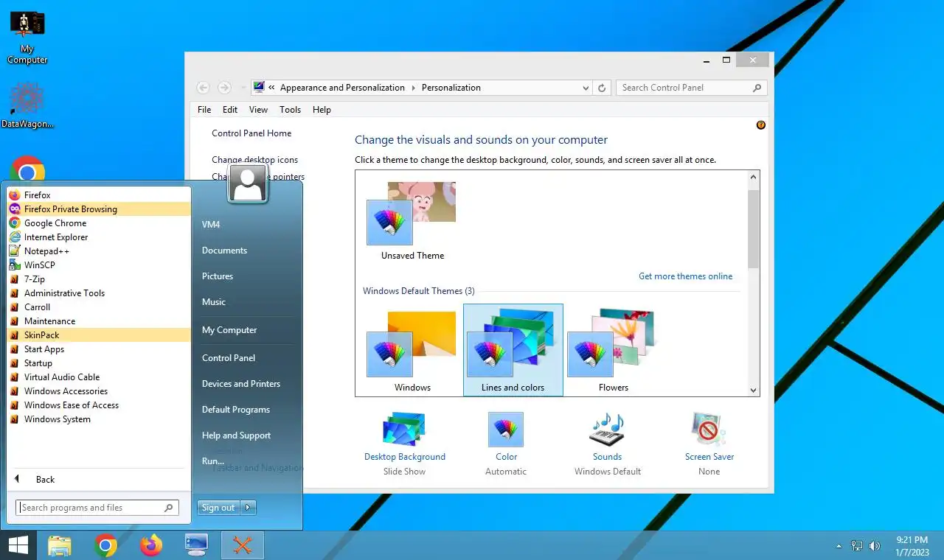This screenshot has height=560, width=944.
Task: Expand Windows System folder
Action: pyautogui.click(x=99, y=419)
